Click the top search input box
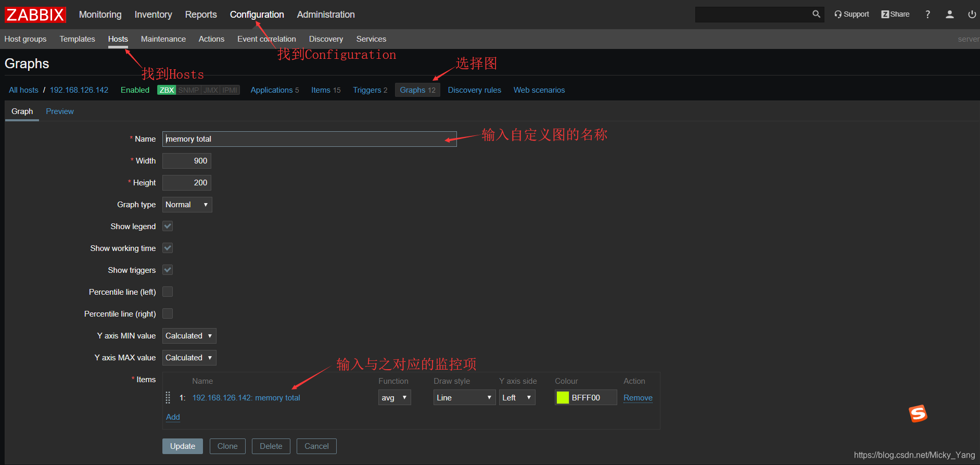Image resolution: width=980 pixels, height=465 pixels. click(x=753, y=15)
